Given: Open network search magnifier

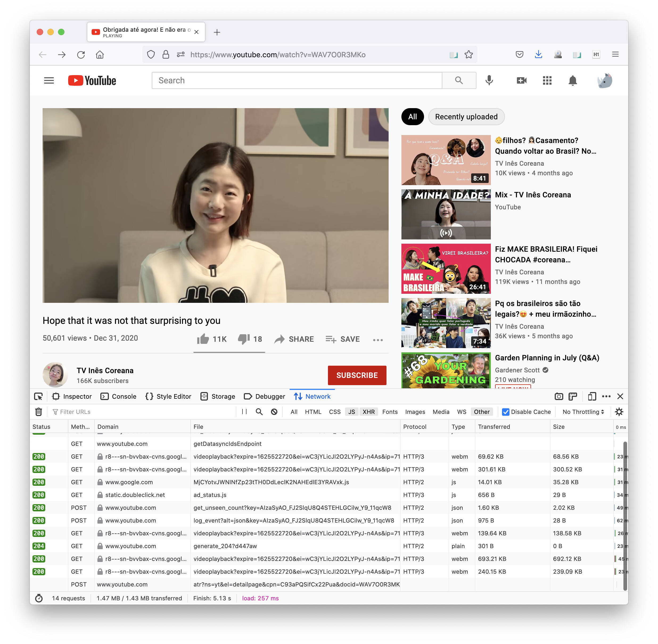Looking at the screenshot, I should [259, 412].
